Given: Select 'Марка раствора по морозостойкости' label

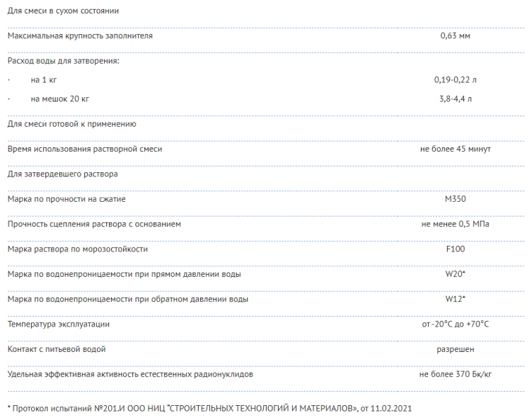Looking at the screenshot, I should pos(78,249).
